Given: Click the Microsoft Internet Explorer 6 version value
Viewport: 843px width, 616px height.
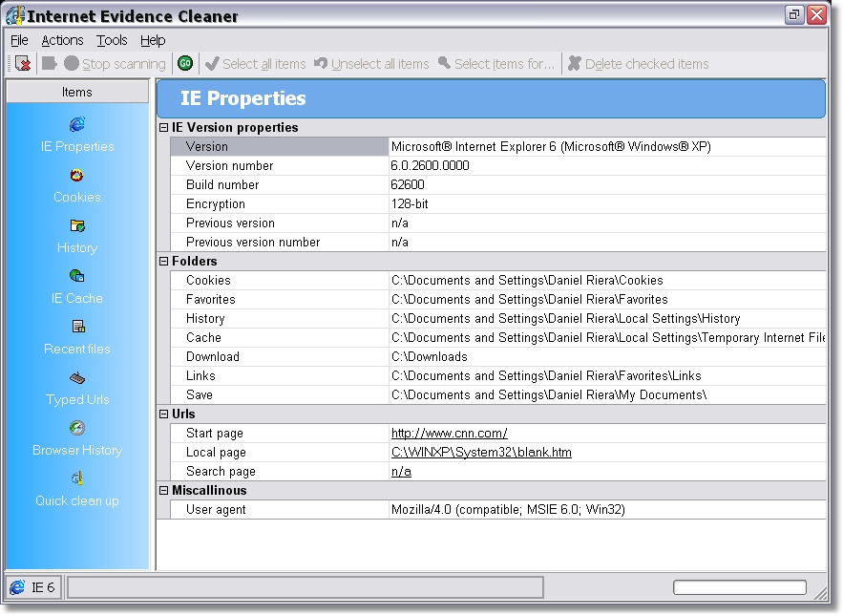Looking at the screenshot, I should click(551, 147).
